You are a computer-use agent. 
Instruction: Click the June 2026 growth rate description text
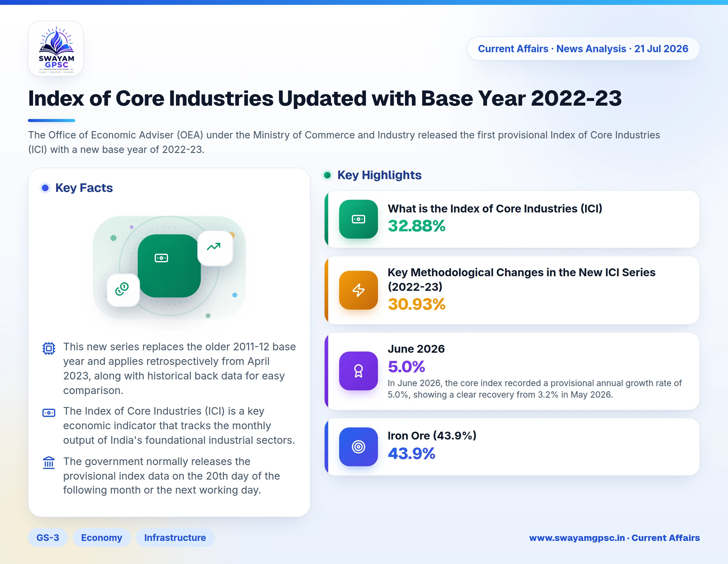(535, 389)
